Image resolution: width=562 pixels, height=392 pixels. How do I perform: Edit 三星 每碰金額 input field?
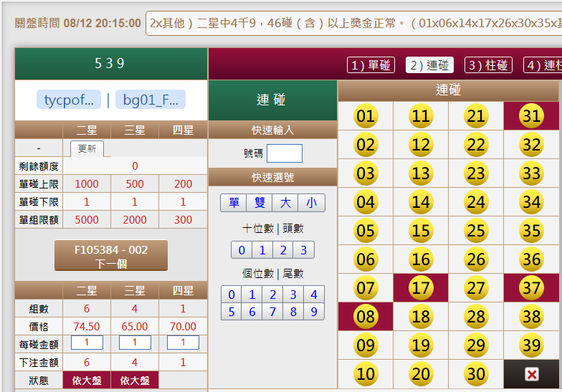click(135, 343)
